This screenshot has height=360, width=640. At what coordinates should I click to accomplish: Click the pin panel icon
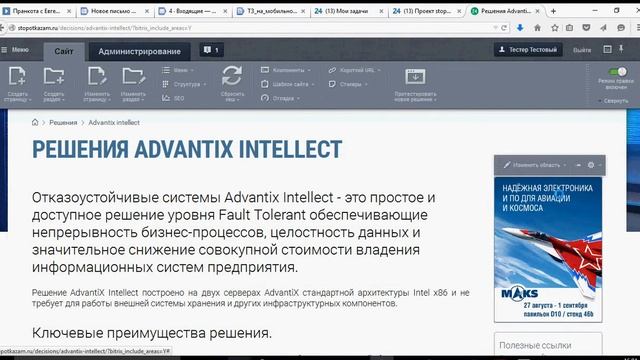(621, 49)
